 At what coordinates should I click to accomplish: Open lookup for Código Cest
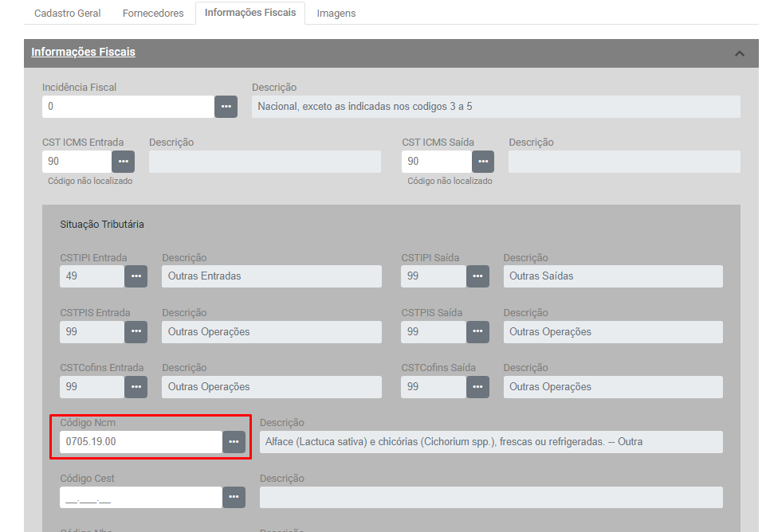(x=234, y=497)
